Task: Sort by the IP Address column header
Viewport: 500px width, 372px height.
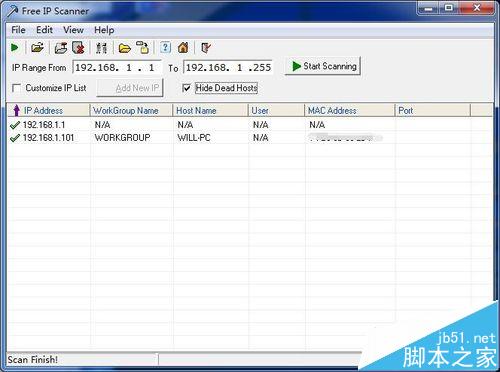Action: coord(49,110)
